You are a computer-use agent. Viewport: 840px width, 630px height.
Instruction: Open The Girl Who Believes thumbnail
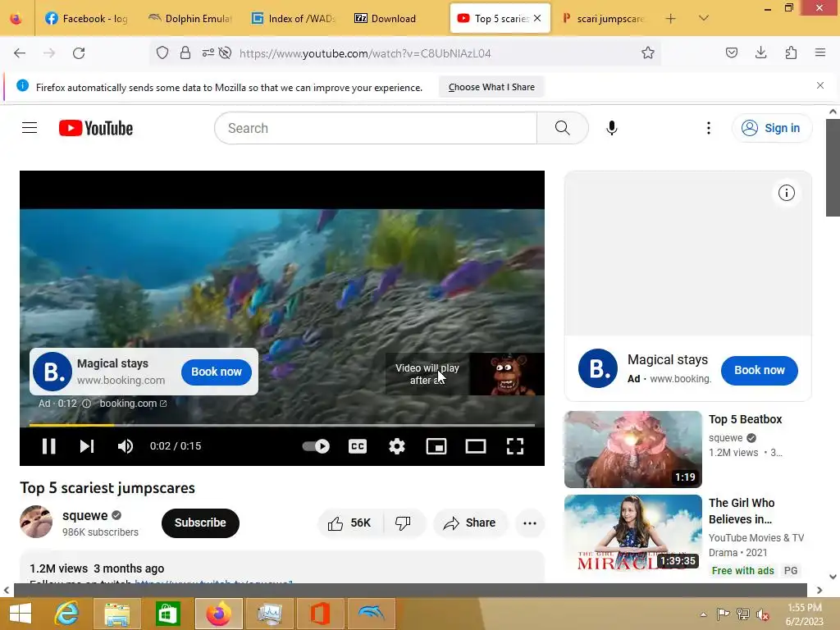(632, 533)
